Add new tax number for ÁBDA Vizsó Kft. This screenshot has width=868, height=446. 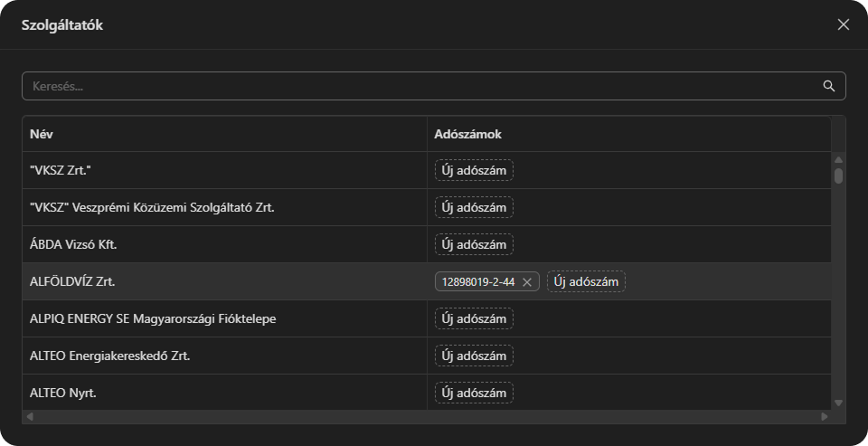(x=474, y=244)
